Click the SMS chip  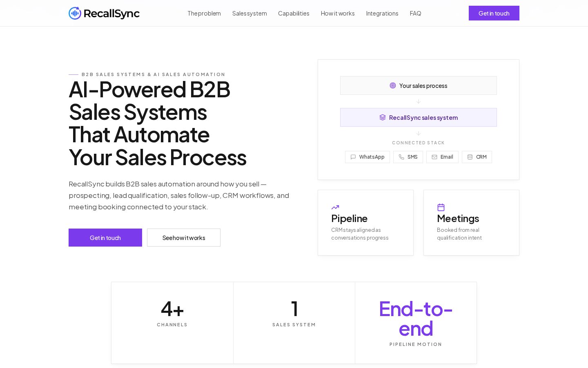pos(408,157)
